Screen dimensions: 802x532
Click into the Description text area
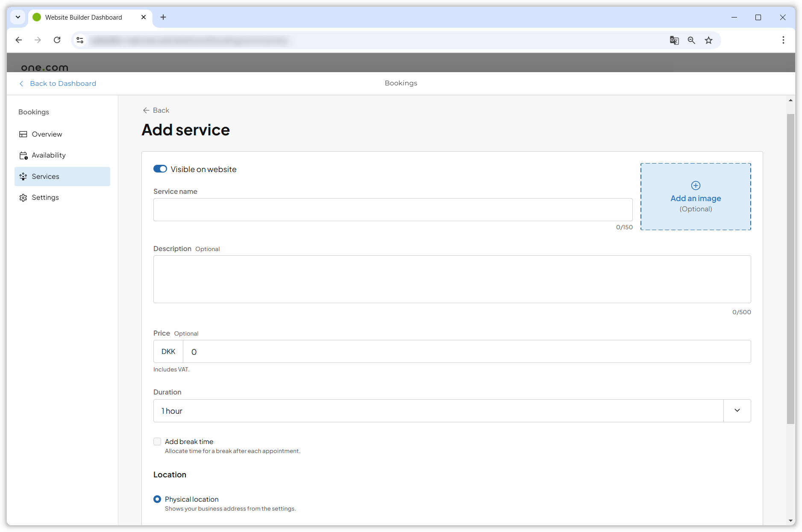coord(452,279)
